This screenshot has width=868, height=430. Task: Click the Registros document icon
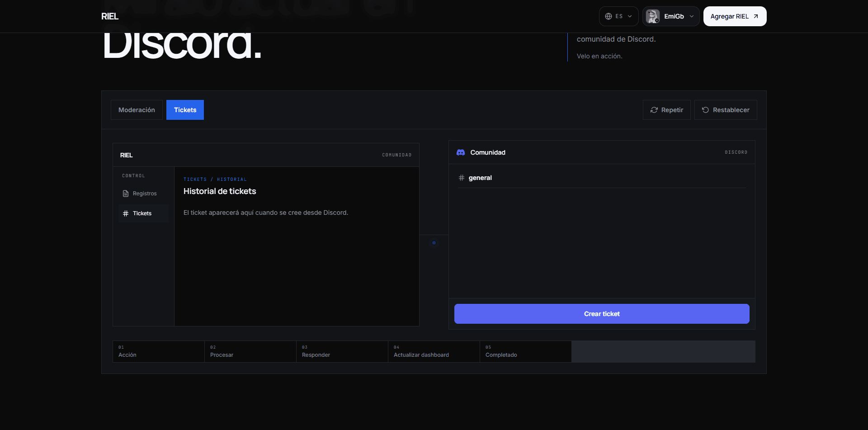126,194
